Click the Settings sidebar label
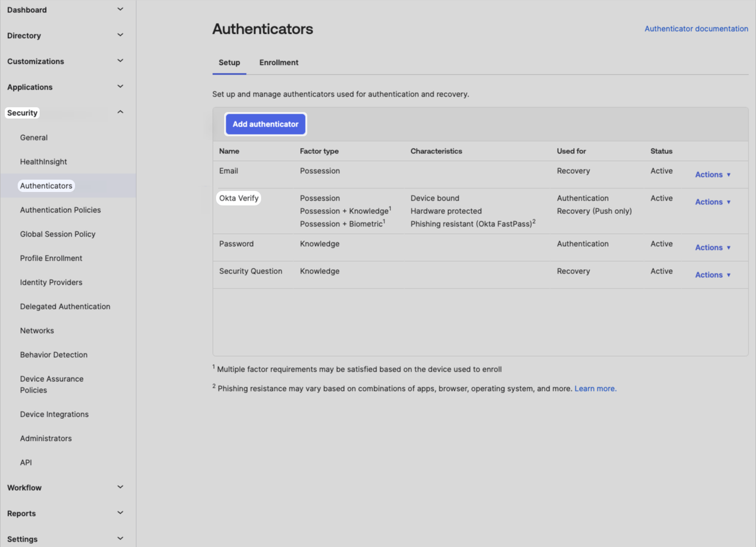756x547 pixels. coord(23,539)
